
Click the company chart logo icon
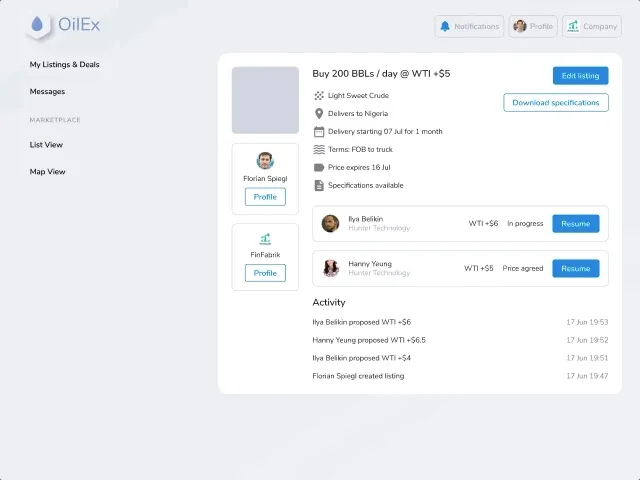(573, 27)
